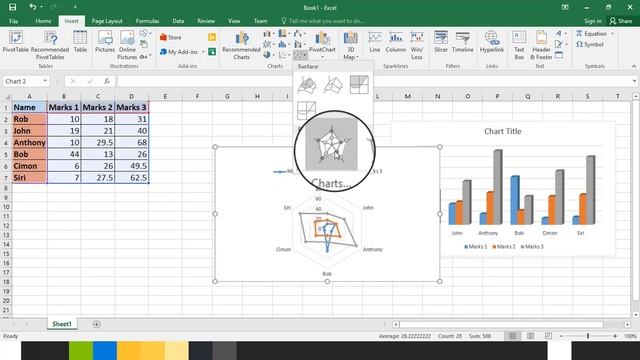
Task: Click Sign in
Action: tap(592, 21)
